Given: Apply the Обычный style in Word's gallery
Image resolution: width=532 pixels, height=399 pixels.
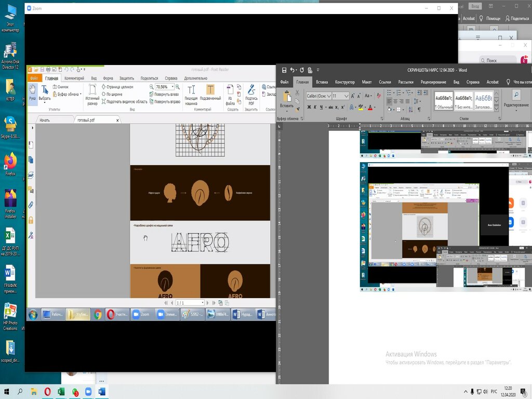Looking at the screenshot, I should pyautogui.click(x=444, y=101).
